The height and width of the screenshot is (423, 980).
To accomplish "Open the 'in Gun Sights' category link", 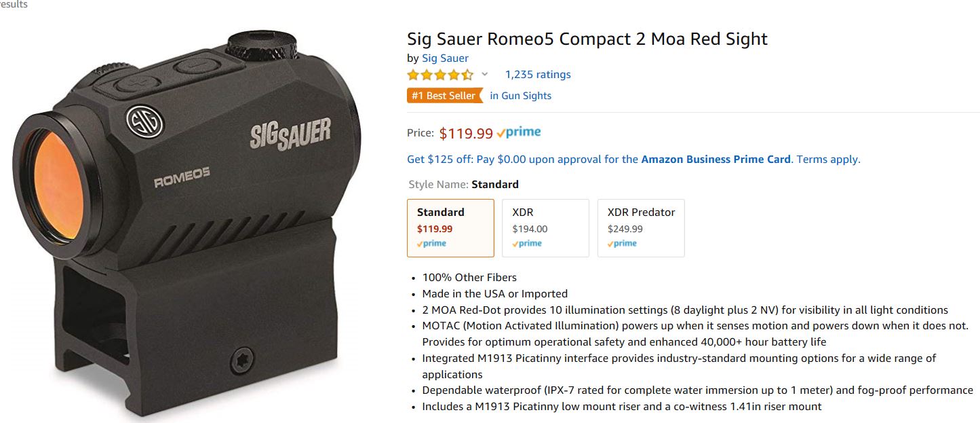I will pos(520,96).
